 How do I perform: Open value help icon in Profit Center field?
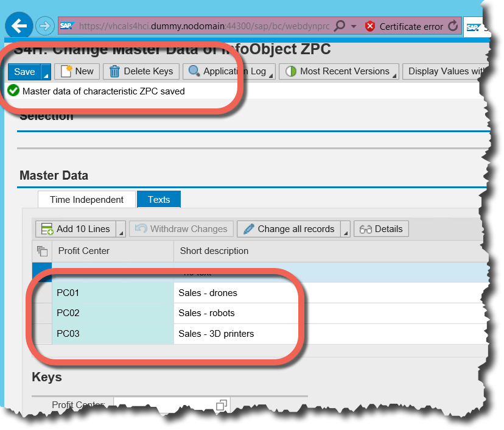point(222,405)
